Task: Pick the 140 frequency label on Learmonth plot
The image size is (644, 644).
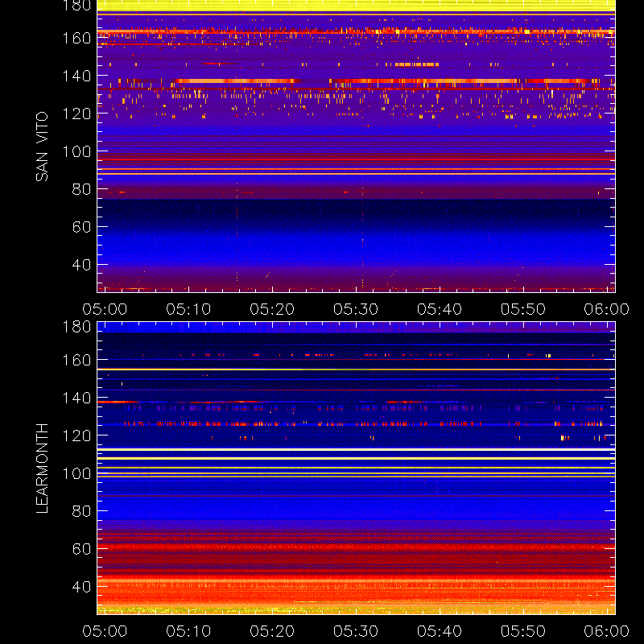Action: (76, 398)
